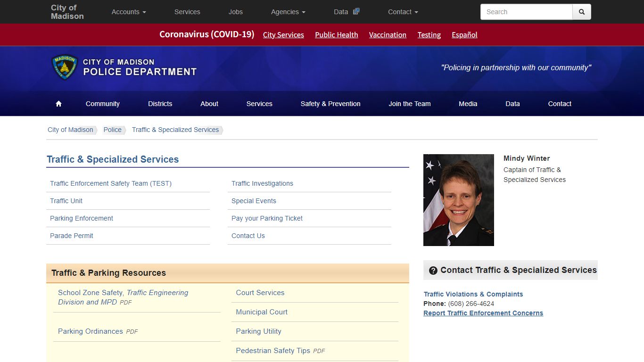The image size is (644, 362).
Task: Open the Contact Us link
Action: coord(248,236)
